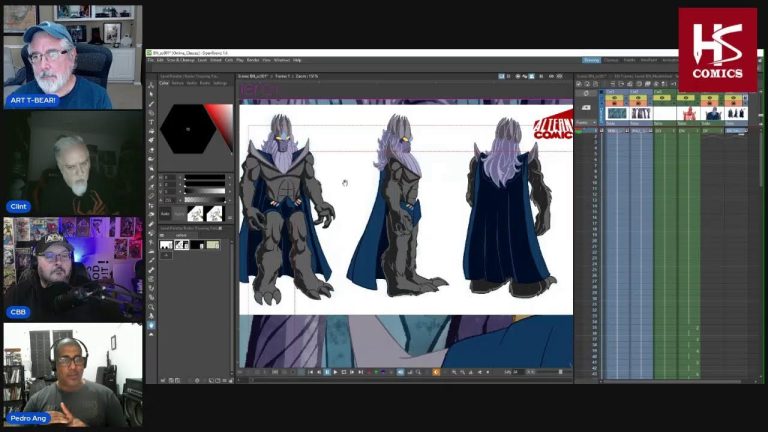Viewport: 768px width, 432px height.
Task: Jump to the first frame in playback bar
Action: coord(310,372)
